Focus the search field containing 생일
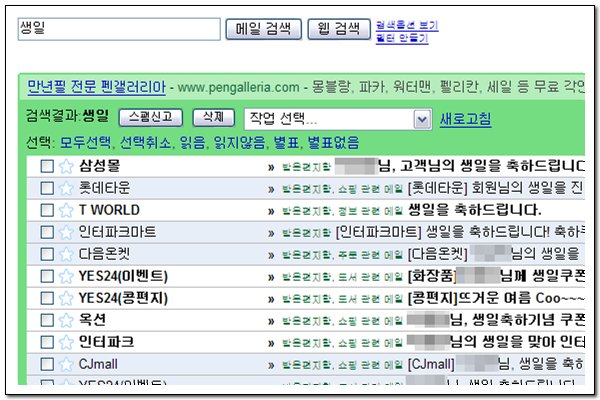Screen dimensions: 600x400 (119, 29)
